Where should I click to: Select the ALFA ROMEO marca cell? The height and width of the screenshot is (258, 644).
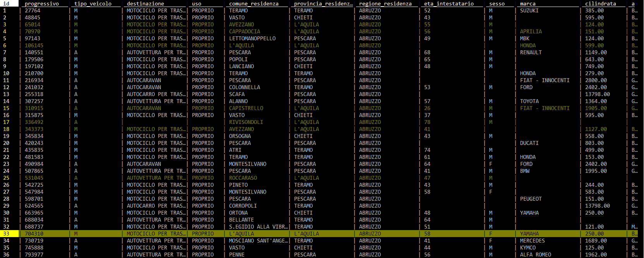tap(536, 255)
